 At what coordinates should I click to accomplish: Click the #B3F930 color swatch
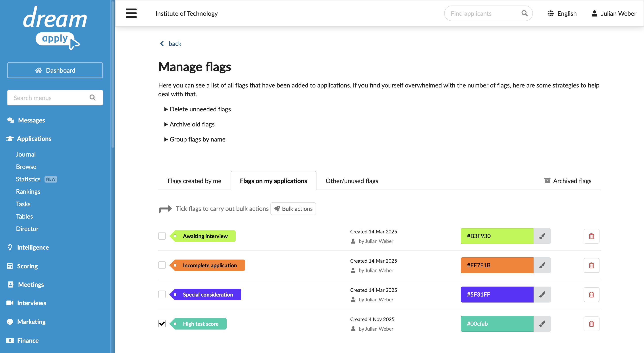(497, 236)
